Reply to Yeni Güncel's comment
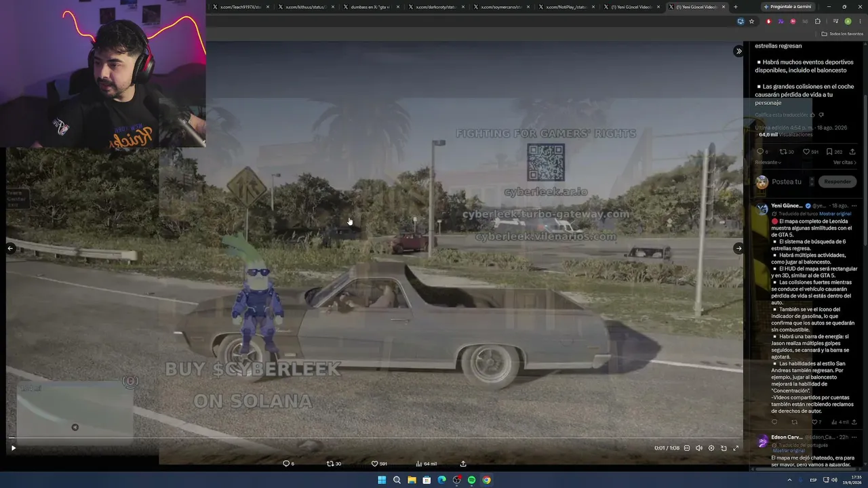868x488 pixels. click(774, 422)
